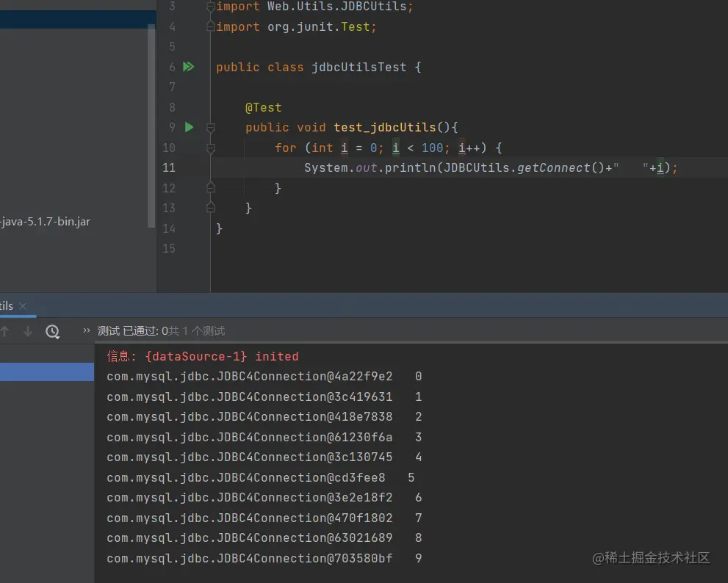Click output line JDBC4Connection@418e7838
This screenshot has height=583, width=728.
click(x=264, y=416)
